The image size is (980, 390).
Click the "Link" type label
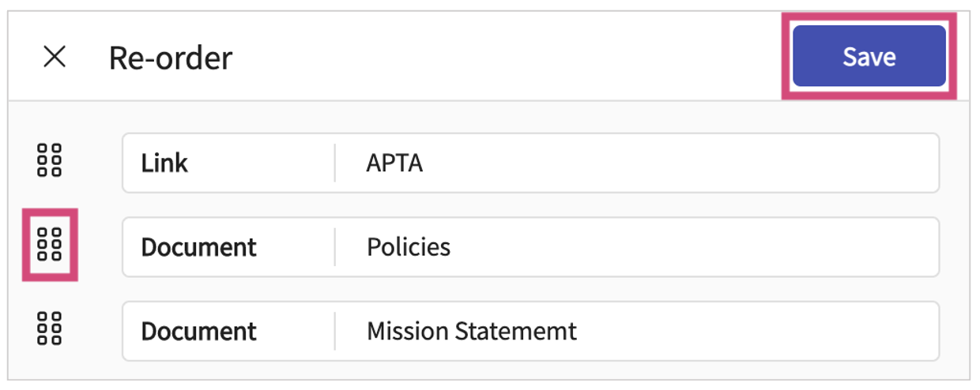[164, 163]
